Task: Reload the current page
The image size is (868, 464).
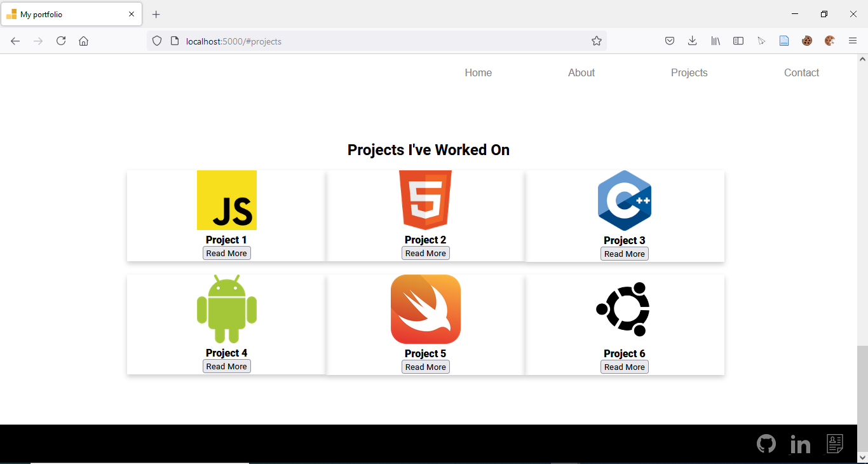Action: pyautogui.click(x=61, y=41)
